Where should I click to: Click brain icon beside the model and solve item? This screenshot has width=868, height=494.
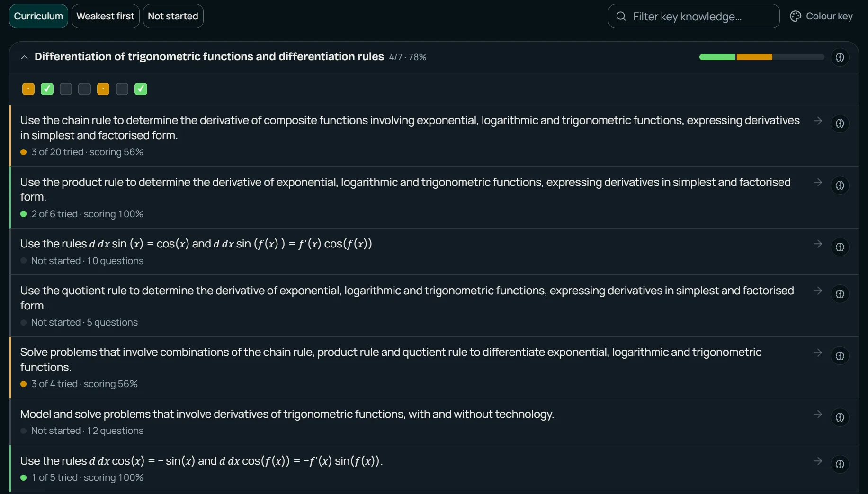(x=840, y=417)
